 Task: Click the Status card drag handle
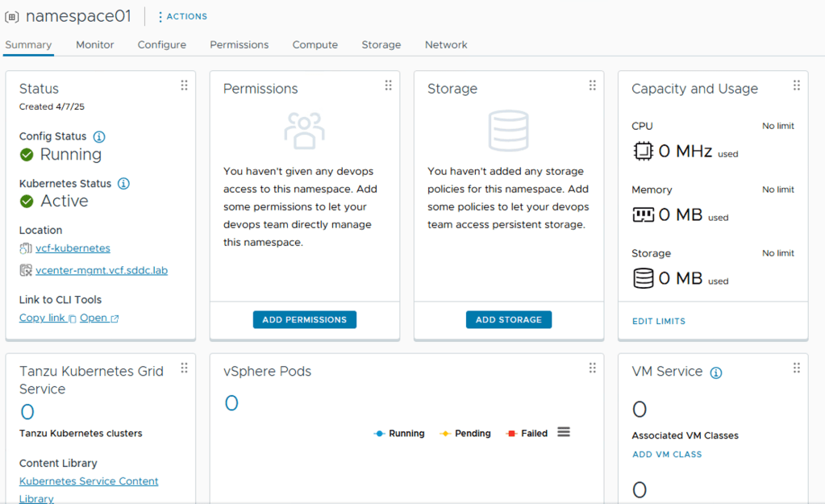184,85
